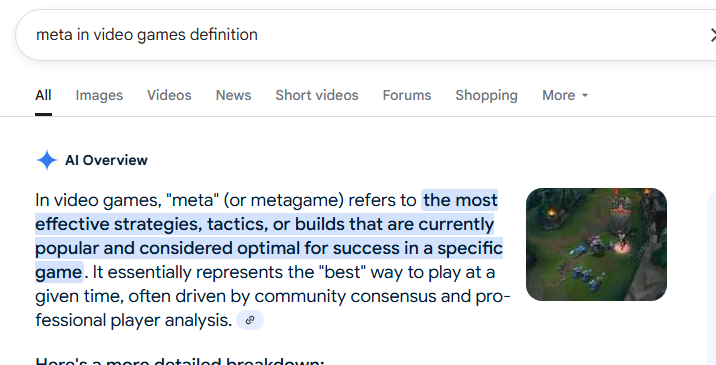View the Forums results tab
Viewport: 716px width, 365px height.
tap(407, 95)
